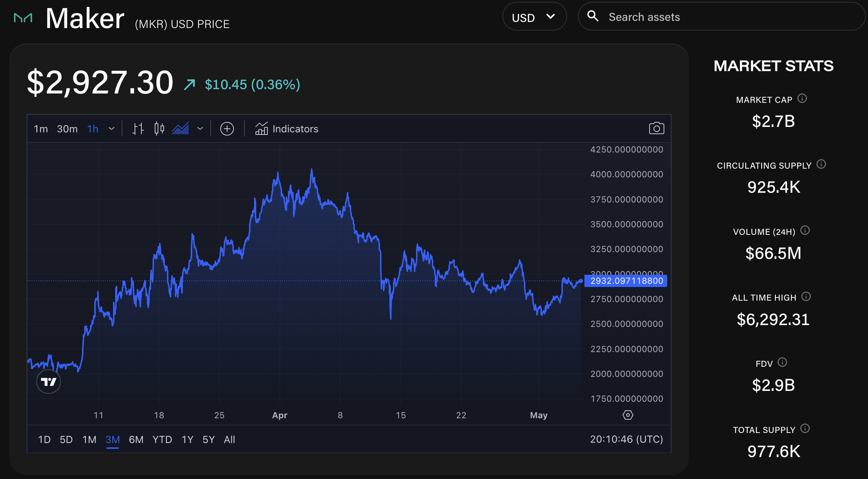Open the chart type dropdown chevron
Image resolution: width=868 pixels, height=479 pixels.
click(200, 128)
